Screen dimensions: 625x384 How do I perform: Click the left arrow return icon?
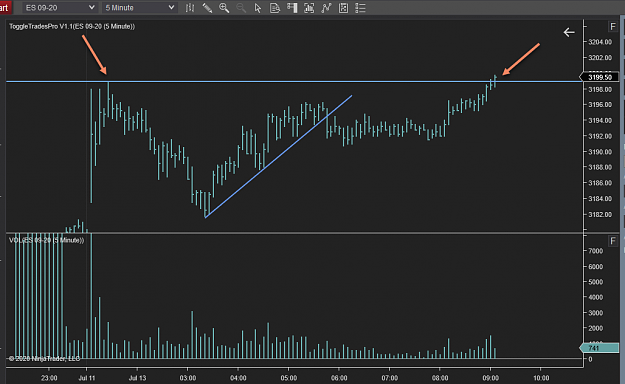click(x=569, y=32)
